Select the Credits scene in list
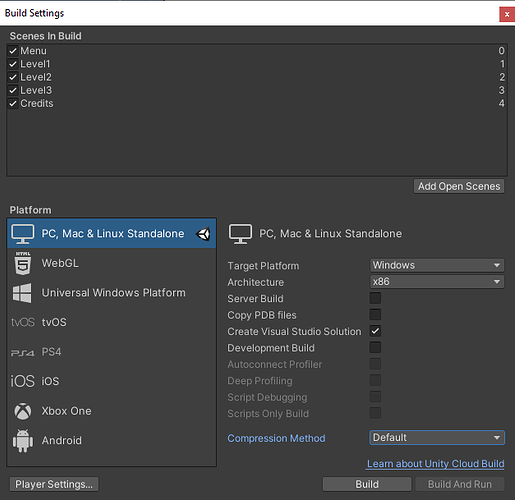The image size is (515, 500). [x=257, y=103]
